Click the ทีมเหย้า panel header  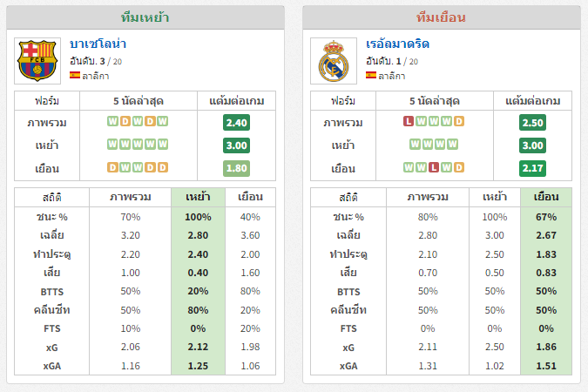(145, 17)
